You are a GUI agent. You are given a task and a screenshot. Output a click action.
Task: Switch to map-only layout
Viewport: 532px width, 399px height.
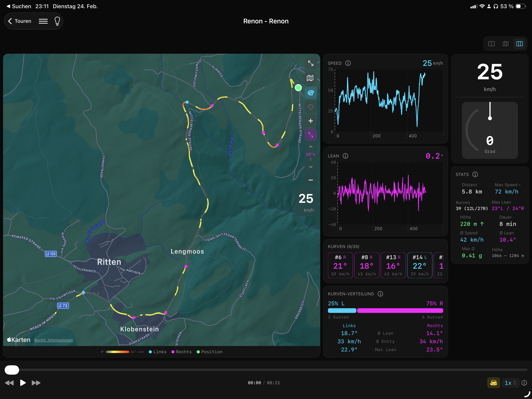[505, 44]
